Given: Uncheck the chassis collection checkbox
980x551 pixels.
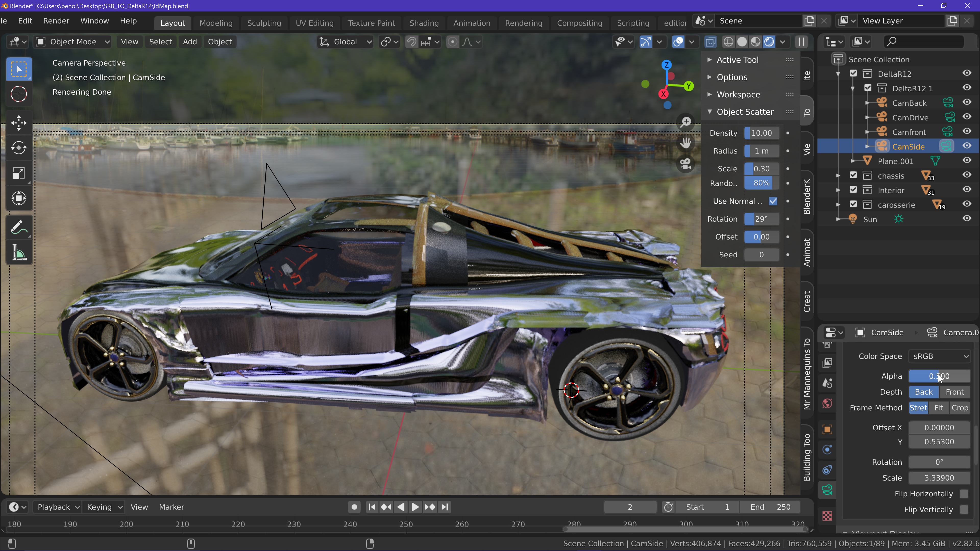Looking at the screenshot, I should tap(853, 175).
